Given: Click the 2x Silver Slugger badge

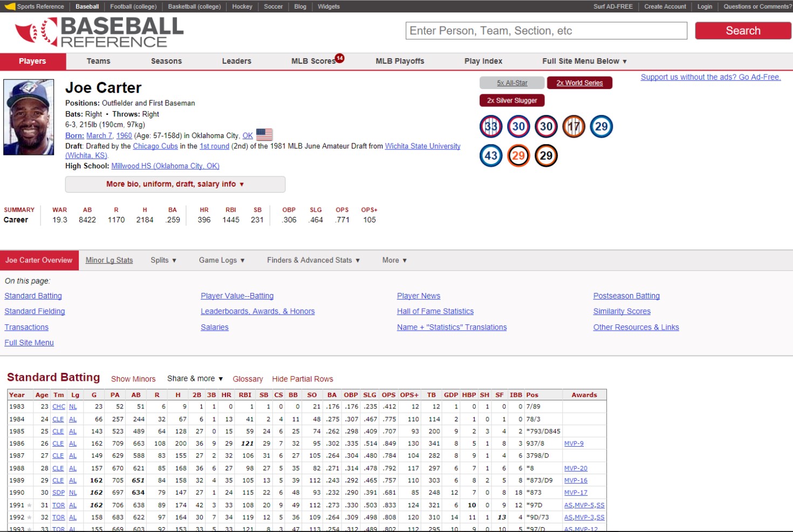Looking at the screenshot, I should point(512,100).
